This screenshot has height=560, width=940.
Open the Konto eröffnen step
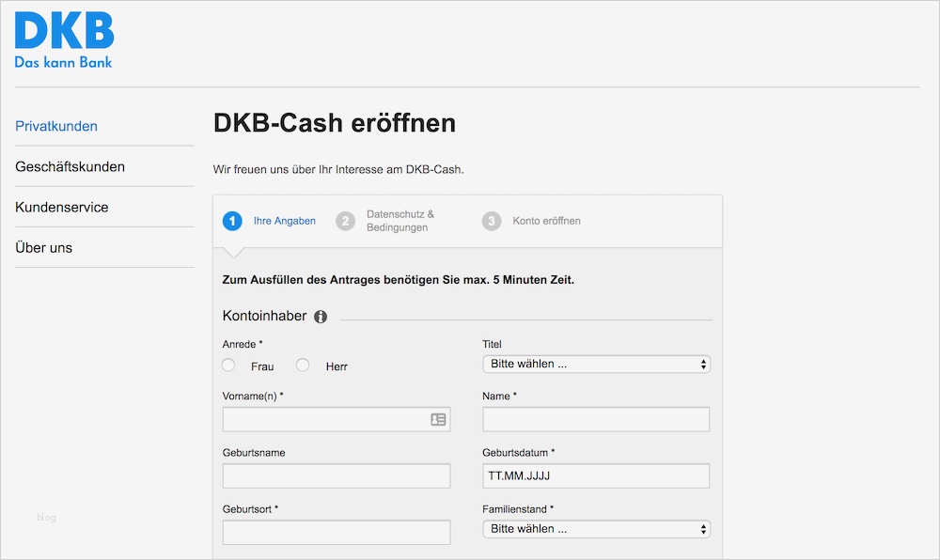(548, 221)
